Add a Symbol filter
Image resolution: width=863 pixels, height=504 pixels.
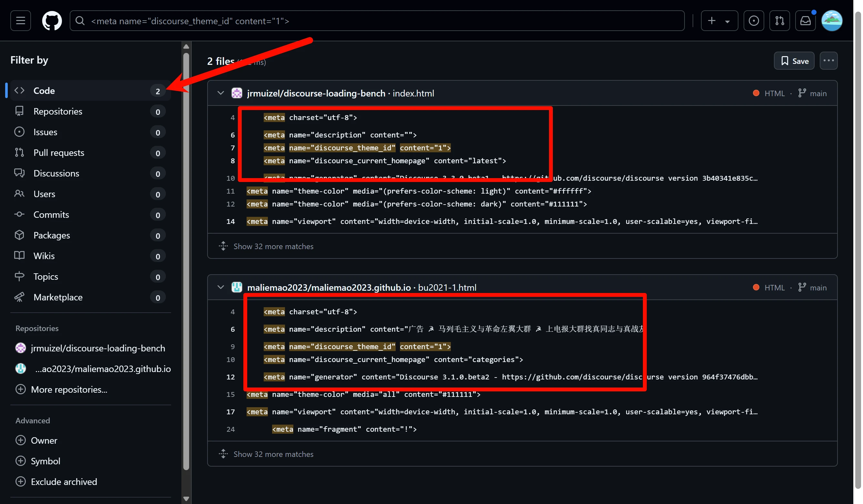pyautogui.click(x=45, y=461)
